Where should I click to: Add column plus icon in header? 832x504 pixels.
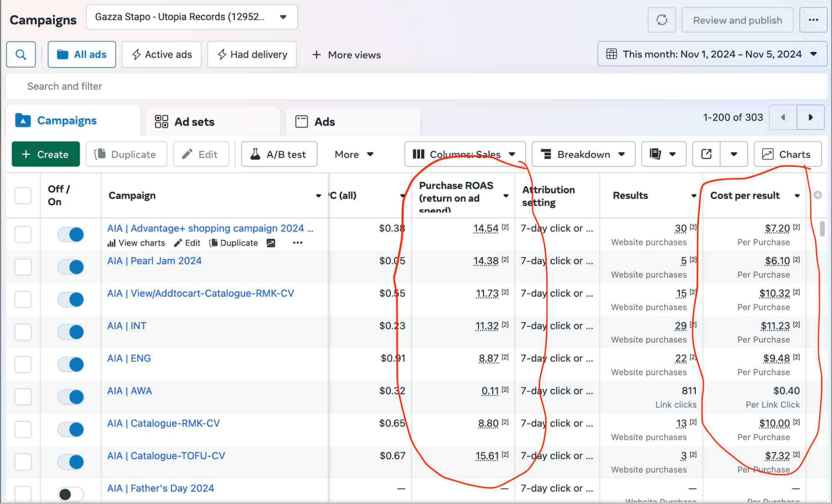817,195
